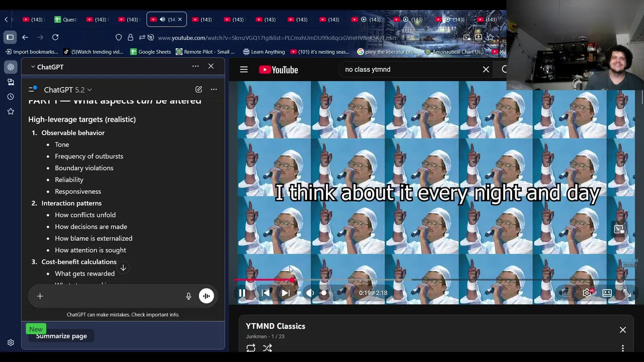Clear the YouTube search query
Screen dimensions: 644x362
coord(486,69)
